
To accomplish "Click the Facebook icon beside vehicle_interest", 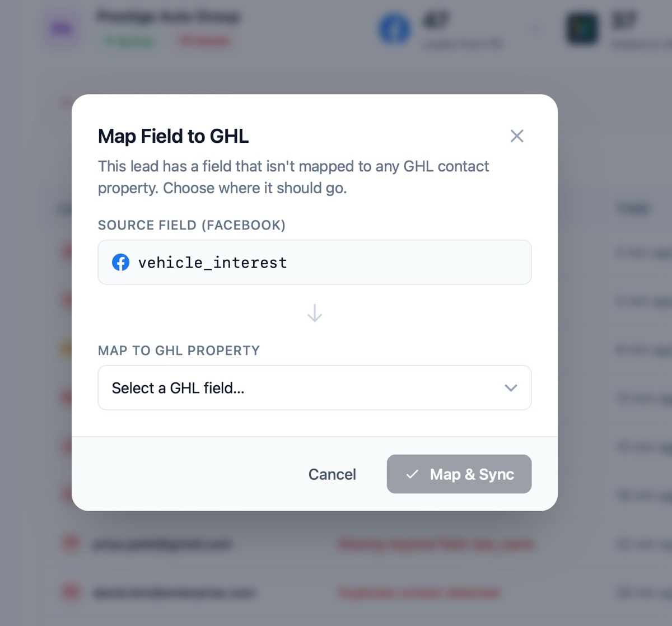I will [121, 262].
